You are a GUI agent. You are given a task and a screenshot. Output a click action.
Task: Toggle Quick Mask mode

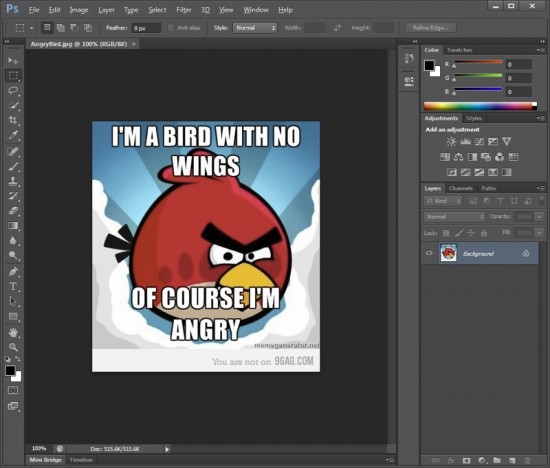(x=13, y=390)
